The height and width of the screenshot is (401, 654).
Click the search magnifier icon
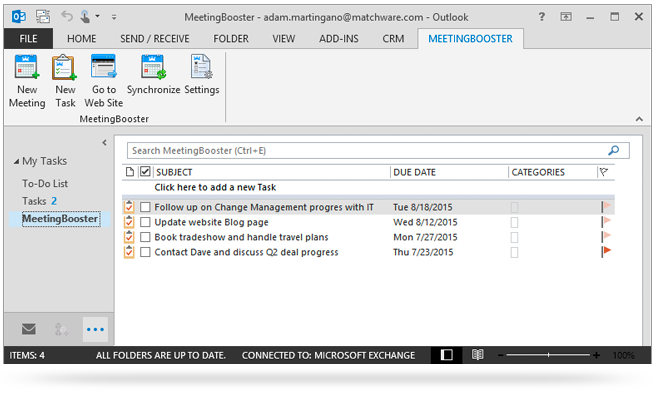click(613, 150)
